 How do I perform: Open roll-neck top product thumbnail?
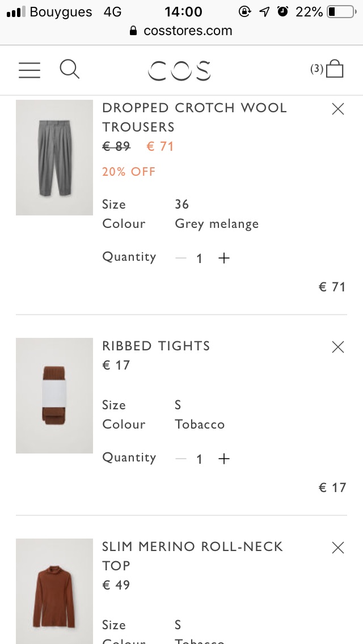[x=54, y=591]
